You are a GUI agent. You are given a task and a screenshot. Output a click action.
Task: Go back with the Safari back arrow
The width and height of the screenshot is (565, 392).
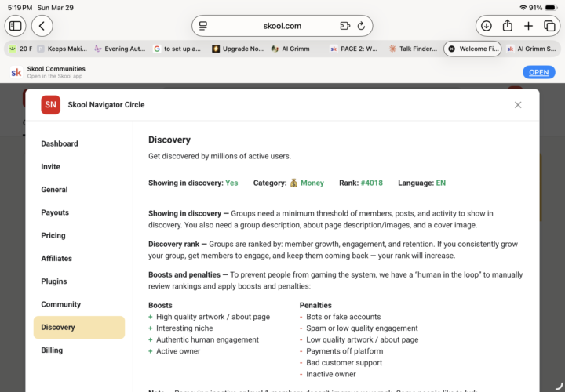point(42,26)
